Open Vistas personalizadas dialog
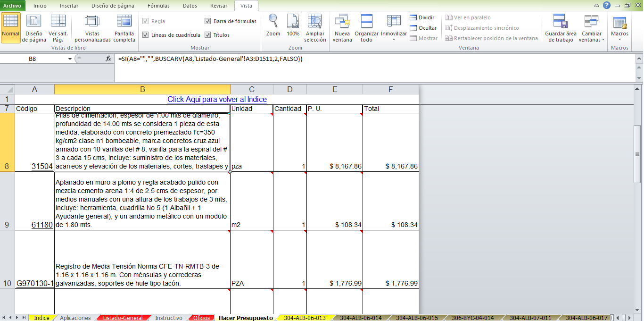The width and height of the screenshot is (644, 321). click(x=92, y=28)
